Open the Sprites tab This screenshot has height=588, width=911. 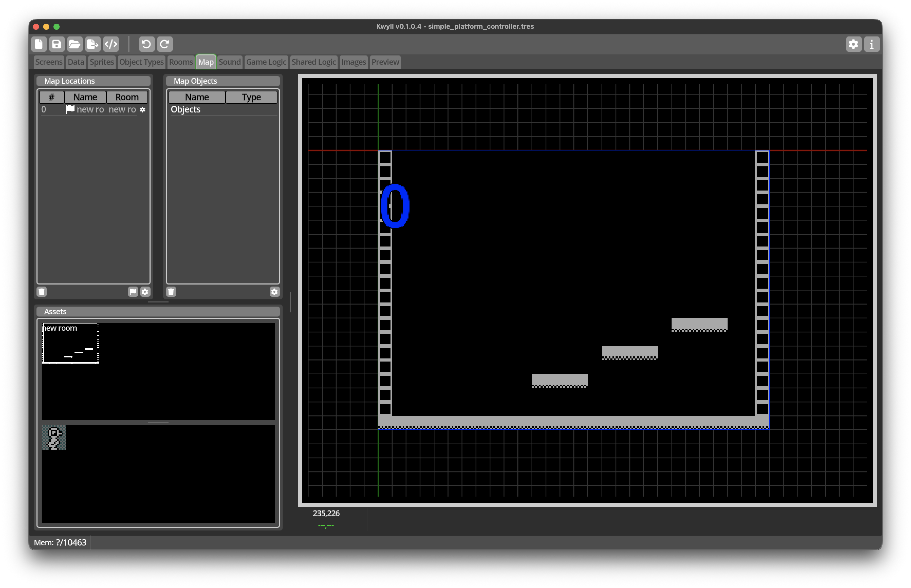coord(101,62)
